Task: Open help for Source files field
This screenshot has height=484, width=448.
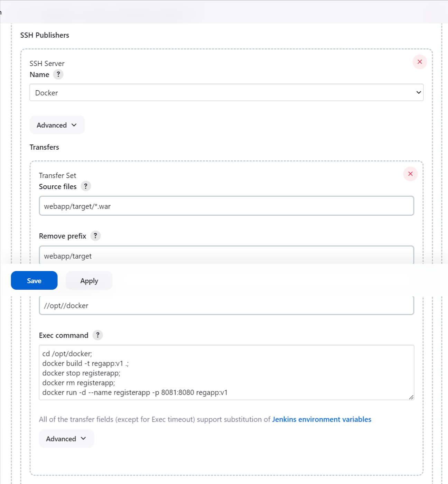Action: (x=85, y=186)
